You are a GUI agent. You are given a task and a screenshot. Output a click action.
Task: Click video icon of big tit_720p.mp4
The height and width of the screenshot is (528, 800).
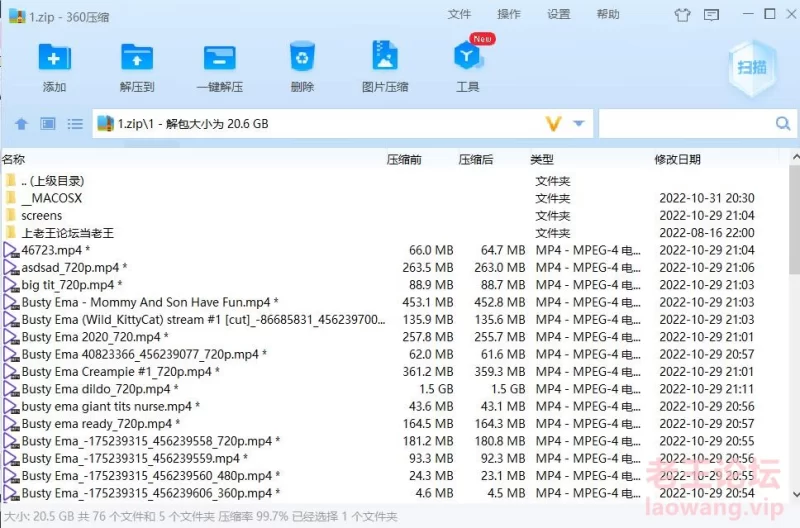click(x=11, y=285)
